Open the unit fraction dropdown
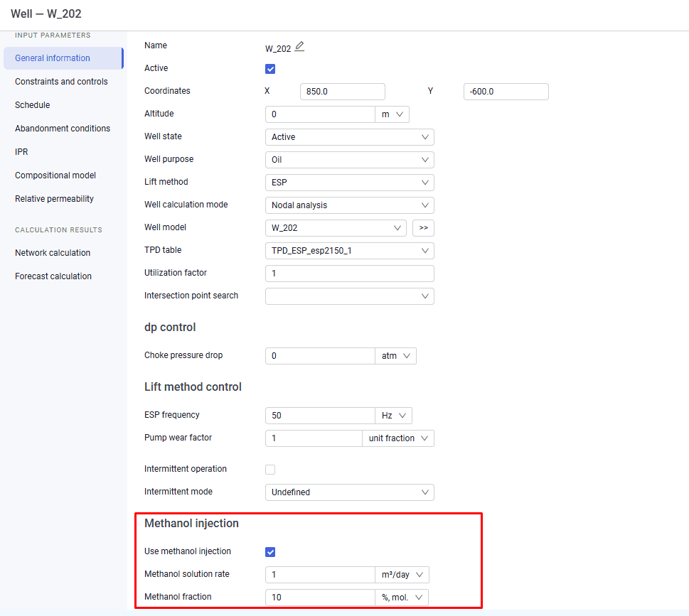689x616 pixels. pyautogui.click(x=398, y=438)
